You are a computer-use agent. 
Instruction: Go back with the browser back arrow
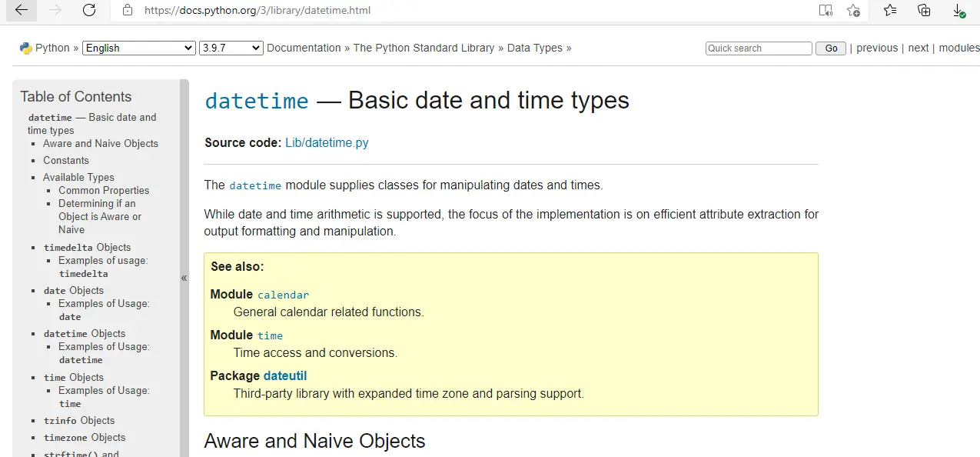21,10
